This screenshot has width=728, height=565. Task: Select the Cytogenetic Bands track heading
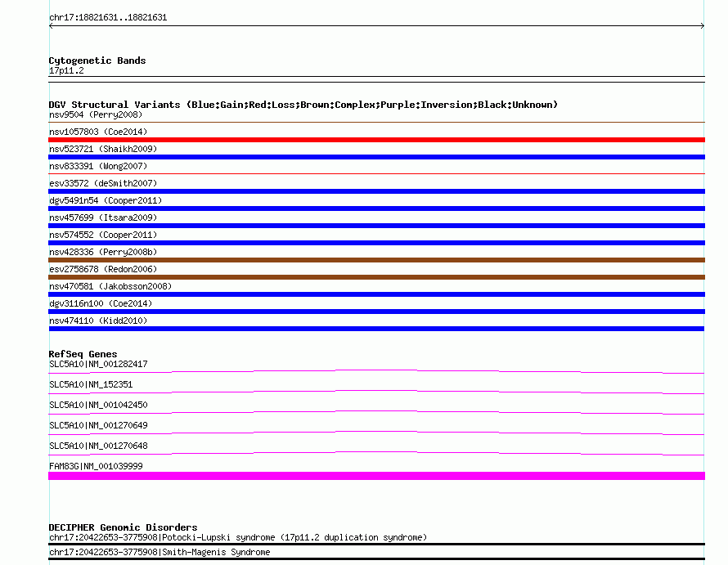(x=97, y=61)
